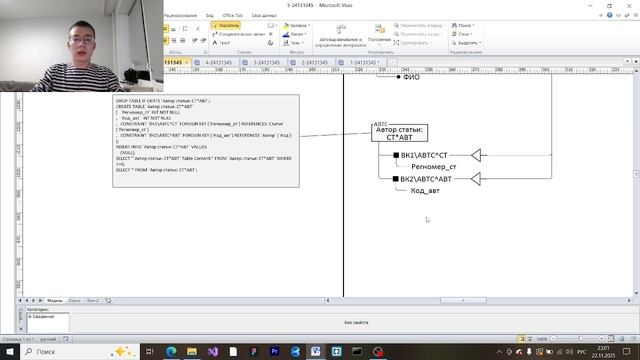The image size is (640, 360).
Task: Click the Visio help question mark icon
Action: [x=609, y=16]
